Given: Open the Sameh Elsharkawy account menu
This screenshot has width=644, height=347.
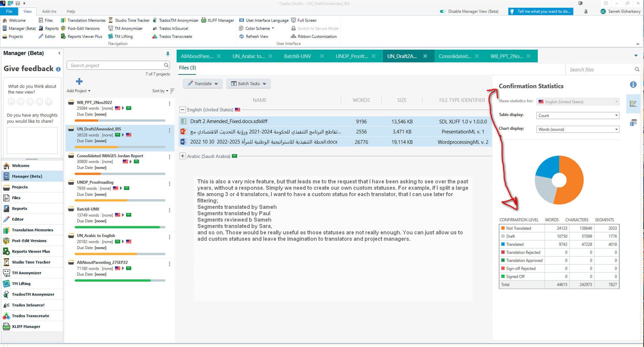Looking at the screenshot, I should click(621, 11).
